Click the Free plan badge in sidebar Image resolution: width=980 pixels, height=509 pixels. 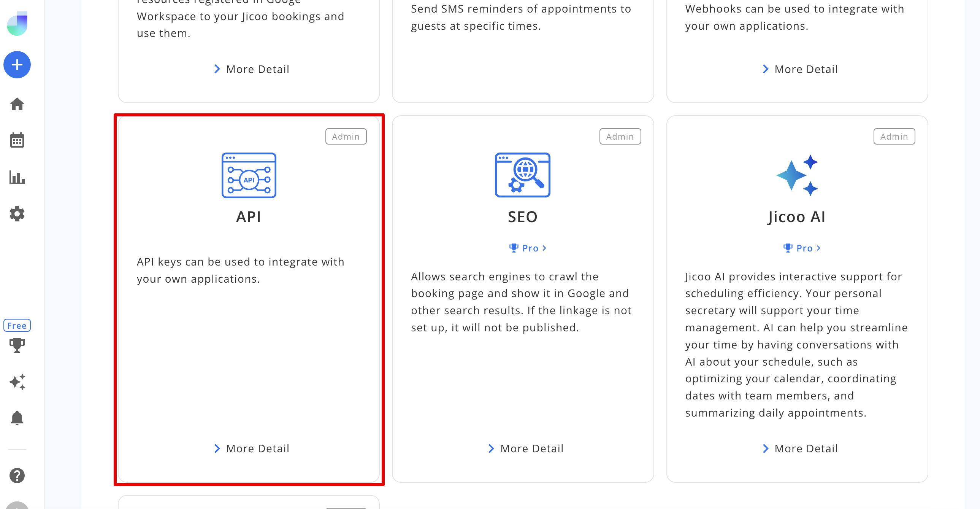tap(17, 326)
